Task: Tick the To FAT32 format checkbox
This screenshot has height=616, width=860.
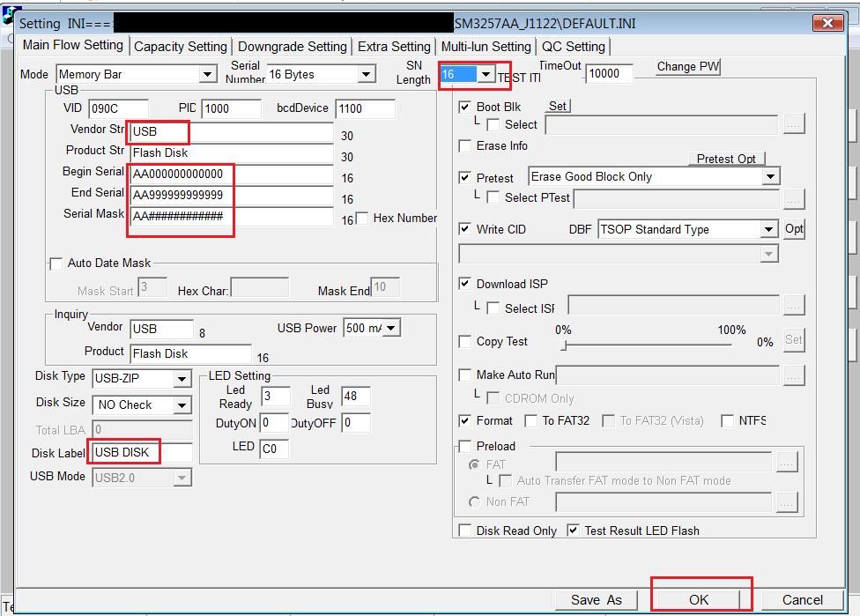Action: [x=531, y=420]
